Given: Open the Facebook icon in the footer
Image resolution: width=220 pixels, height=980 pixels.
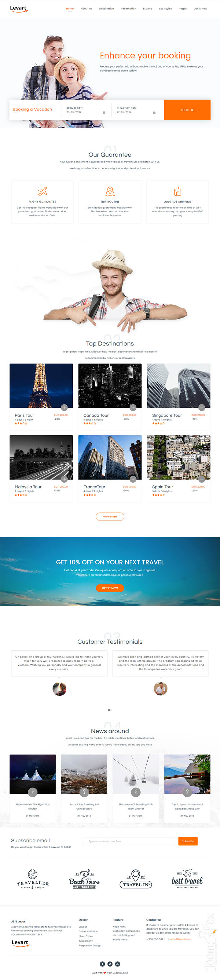Looking at the screenshot, I should 102,964.
